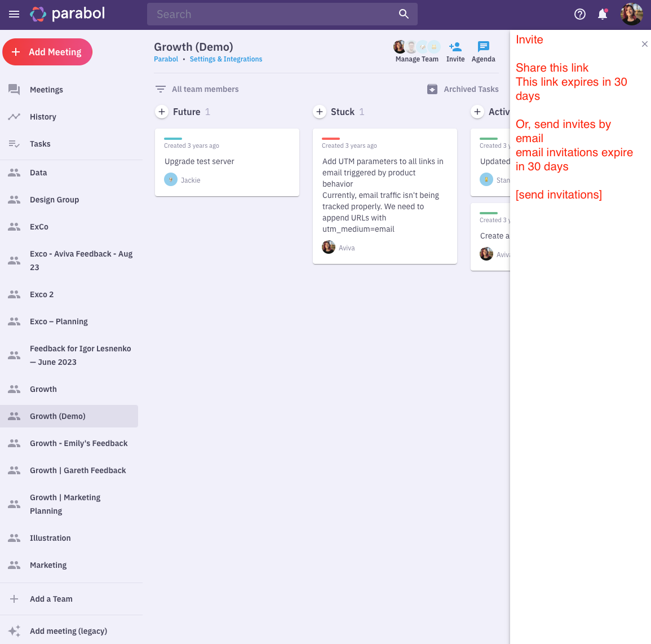The height and width of the screenshot is (644, 651).
Task: Click the sparkles icon for Add meeting (legacy)
Action: [14, 630]
